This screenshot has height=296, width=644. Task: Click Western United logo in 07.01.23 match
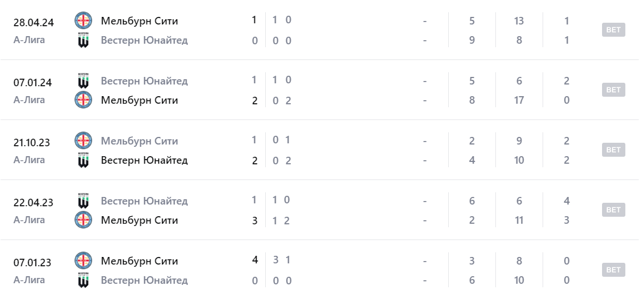coord(83,280)
